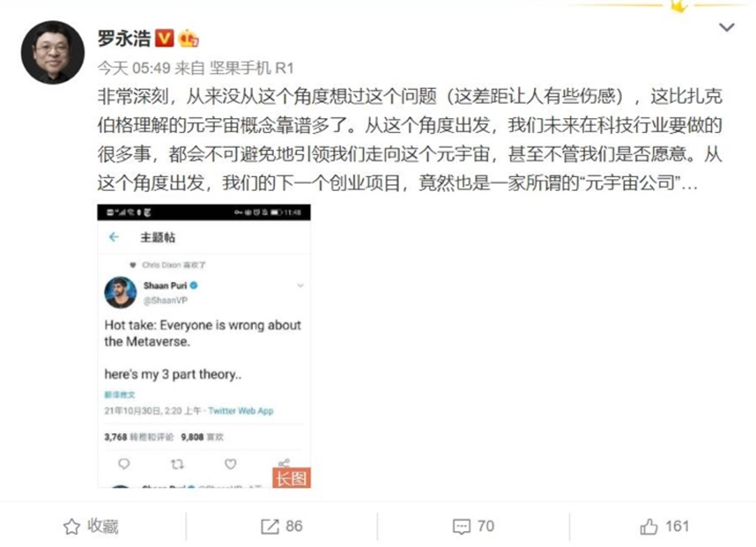Click the Twitter Web App link
The image size is (756, 547).
(241, 411)
